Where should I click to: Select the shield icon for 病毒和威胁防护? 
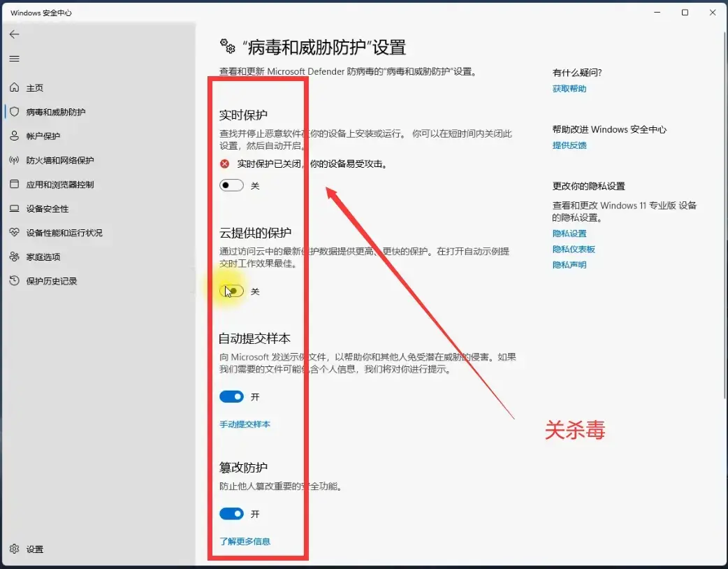pyautogui.click(x=15, y=111)
